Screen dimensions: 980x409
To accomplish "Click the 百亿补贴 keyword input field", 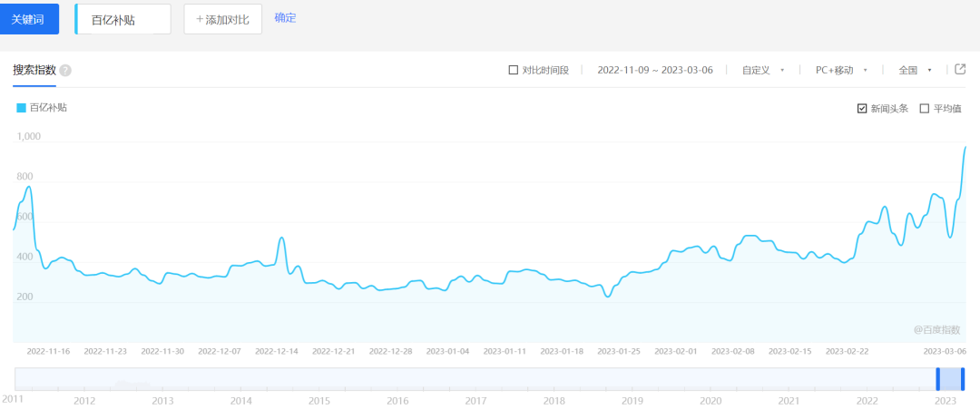I will 123,19.
